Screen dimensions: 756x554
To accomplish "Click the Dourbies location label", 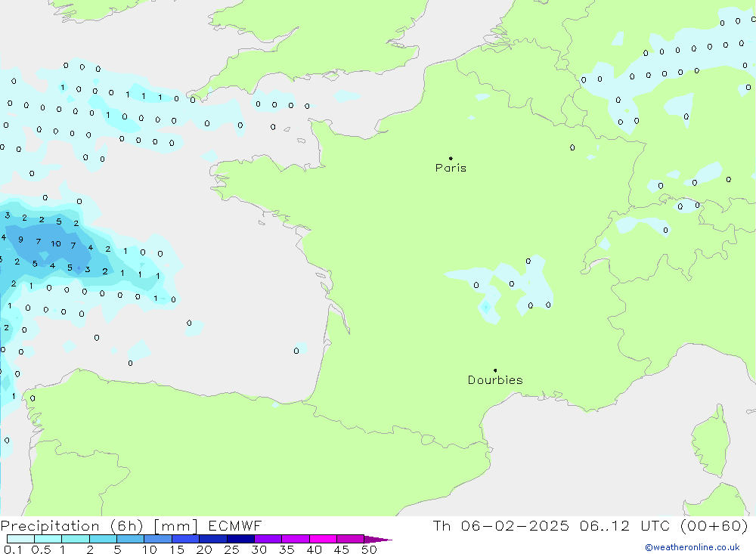I will (495, 380).
